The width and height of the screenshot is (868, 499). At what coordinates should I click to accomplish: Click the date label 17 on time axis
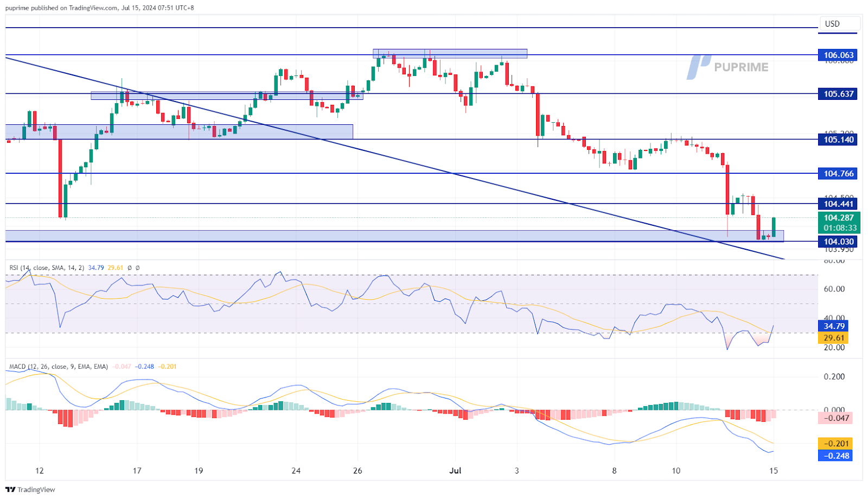[137, 471]
